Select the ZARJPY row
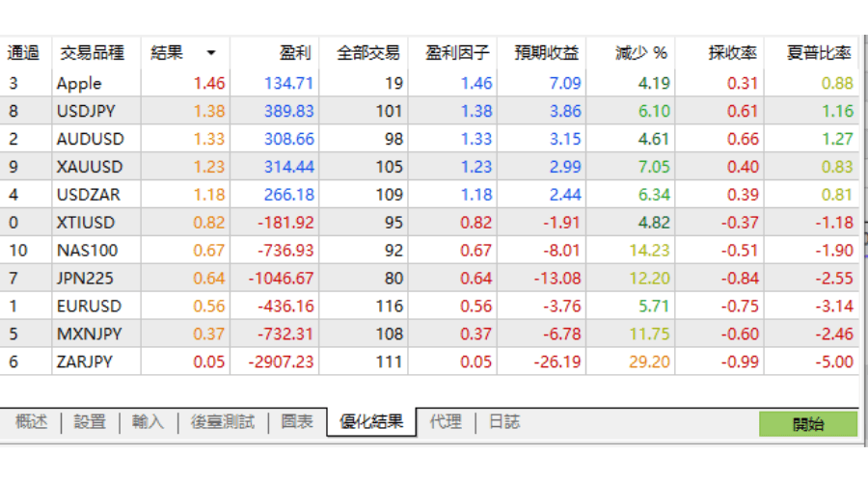 [x=429, y=361]
